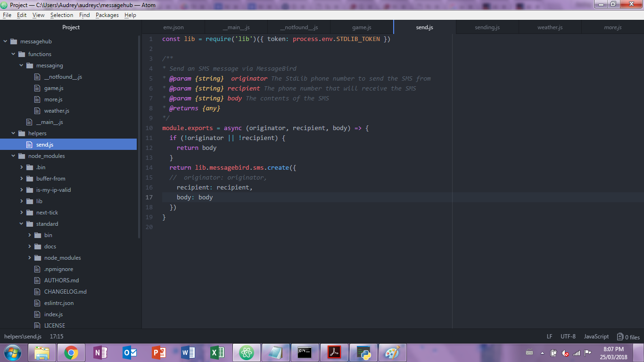Collapse the messaging folder chevron
Viewport: 644px width, 362px height.
tap(21, 66)
